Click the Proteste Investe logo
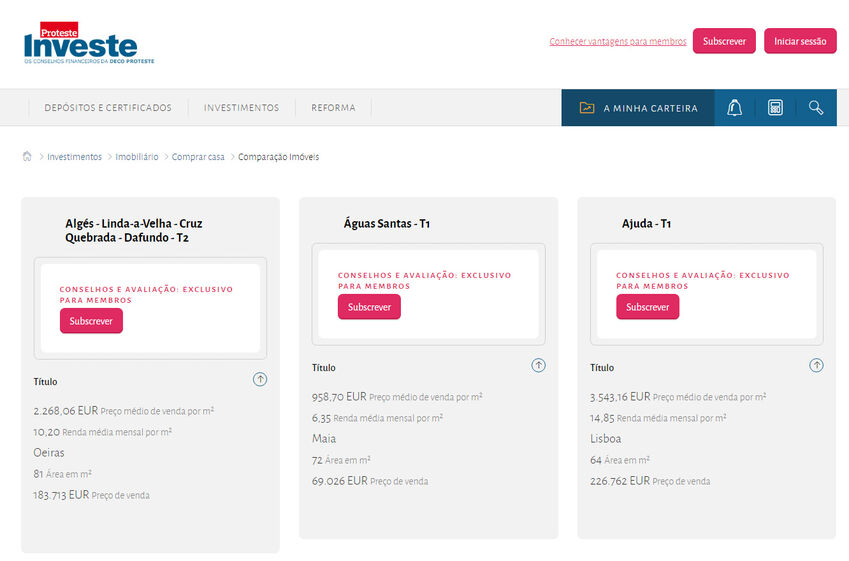Screen dimensions: 849x561 pos(88,44)
